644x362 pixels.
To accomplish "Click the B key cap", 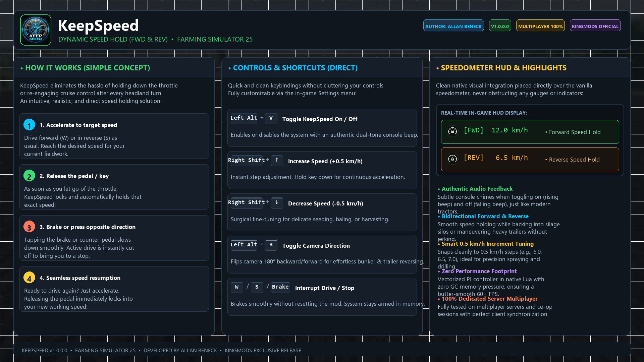I will click(x=271, y=245).
